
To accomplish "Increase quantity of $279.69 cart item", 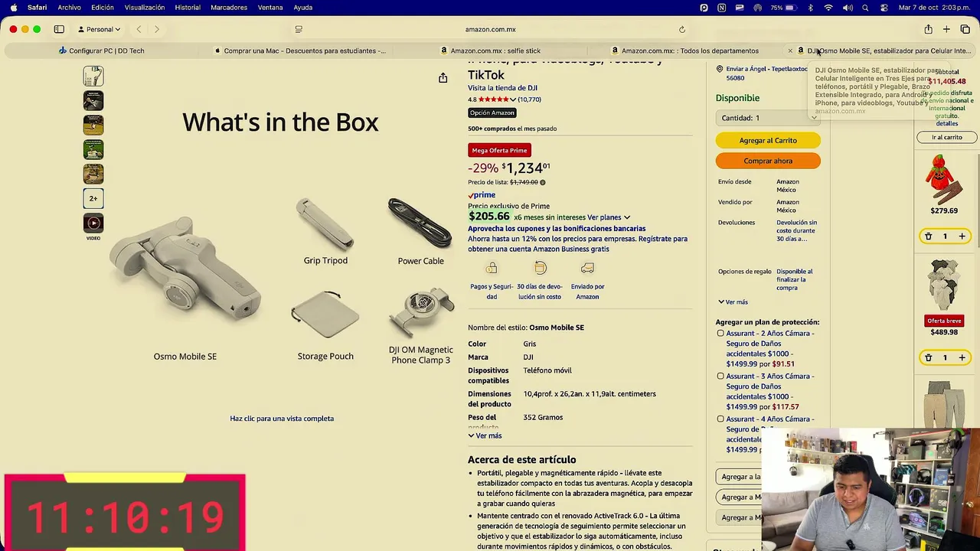I will pyautogui.click(x=962, y=236).
